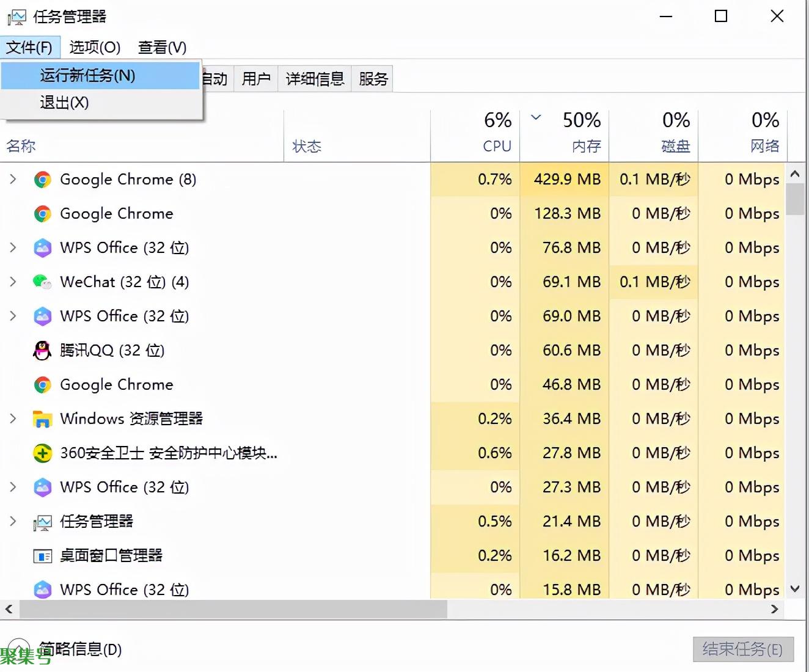Sort processes by the 磁盘 column
809x672 pixels.
pos(654,135)
